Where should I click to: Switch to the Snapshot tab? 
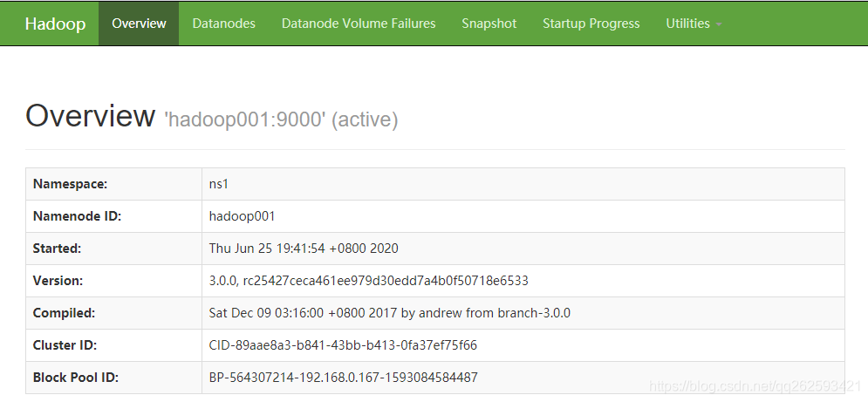(x=489, y=24)
